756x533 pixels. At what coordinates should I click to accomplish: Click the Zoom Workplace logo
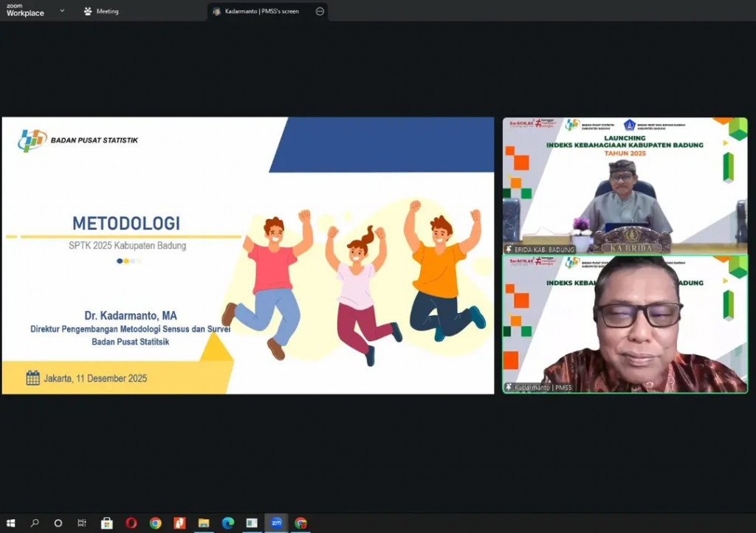tap(25, 10)
